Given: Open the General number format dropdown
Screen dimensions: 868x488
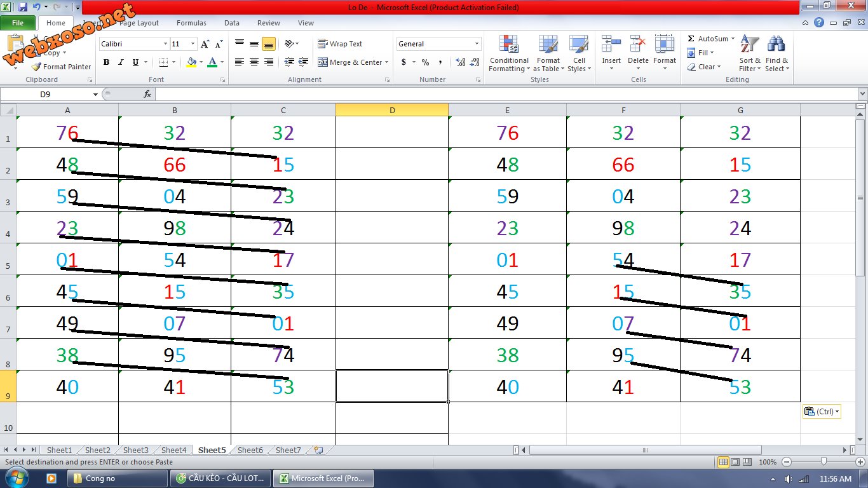Looking at the screenshot, I should coord(477,44).
